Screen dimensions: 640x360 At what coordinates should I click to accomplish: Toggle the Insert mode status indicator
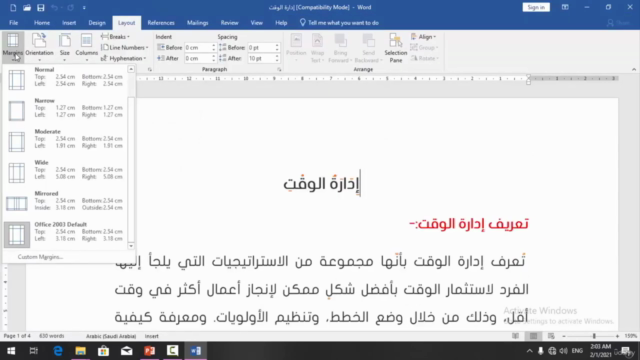[x=151, y=336]
